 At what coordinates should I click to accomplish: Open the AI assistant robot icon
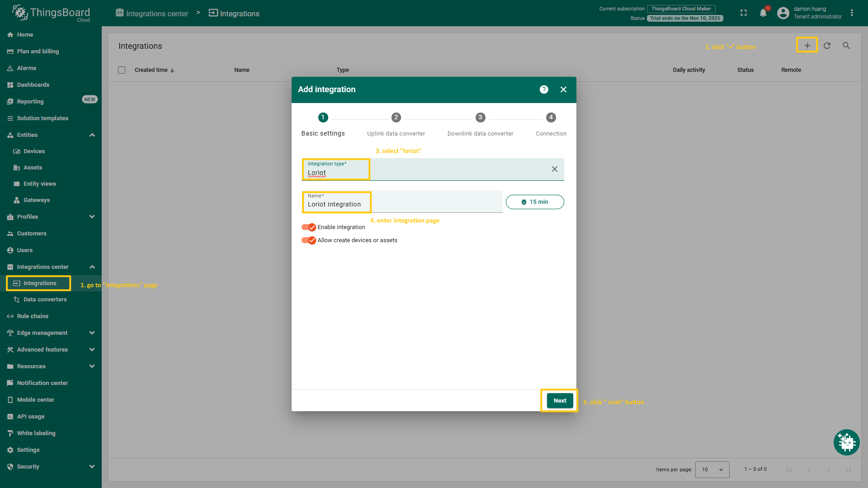(x=846, y=442)
